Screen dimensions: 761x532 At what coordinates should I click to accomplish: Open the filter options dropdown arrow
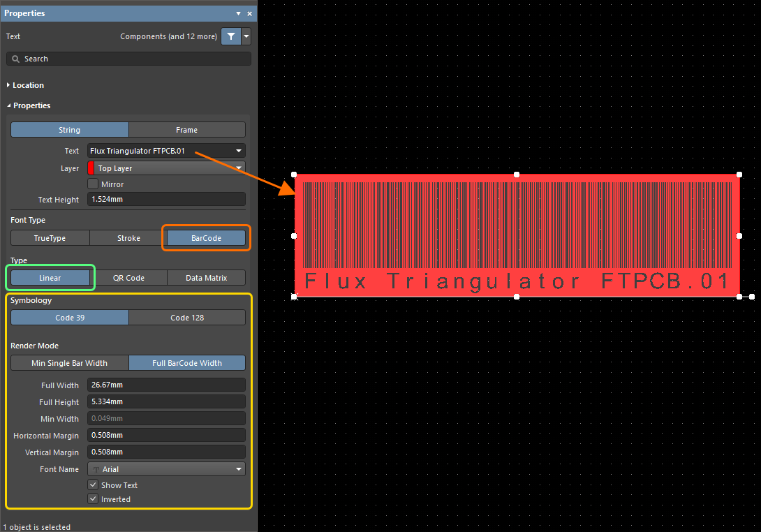point(246,36)
